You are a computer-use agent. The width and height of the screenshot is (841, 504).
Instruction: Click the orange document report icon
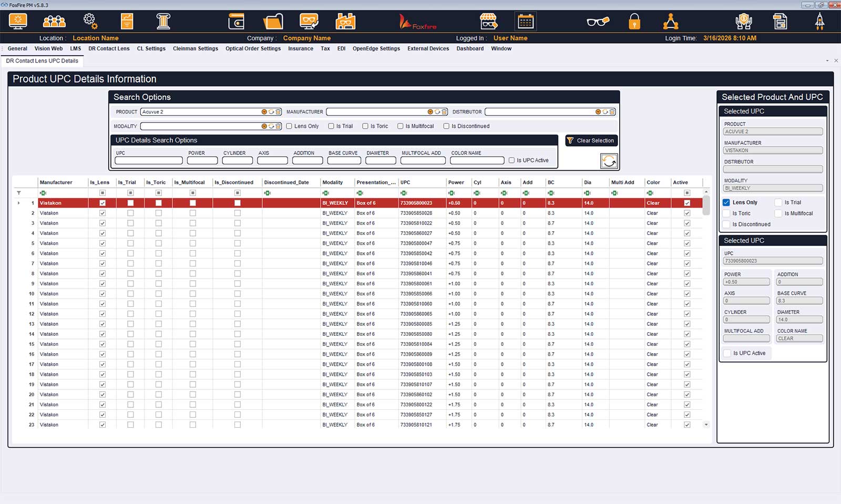coord(127,22)
